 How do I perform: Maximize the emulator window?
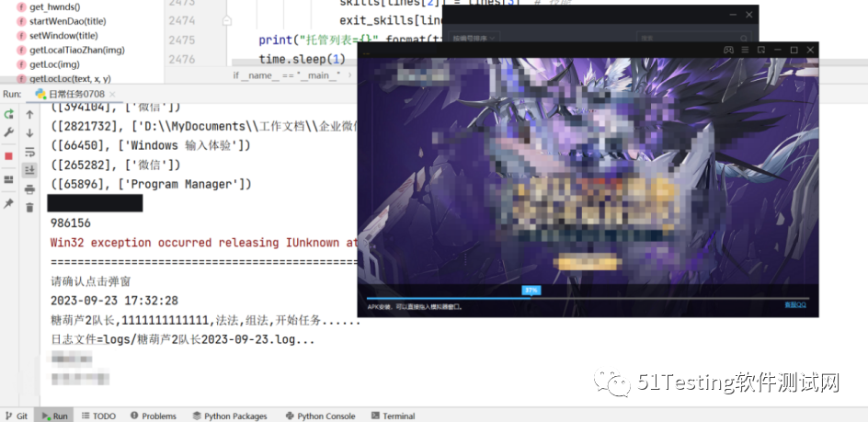pos(794,50)
